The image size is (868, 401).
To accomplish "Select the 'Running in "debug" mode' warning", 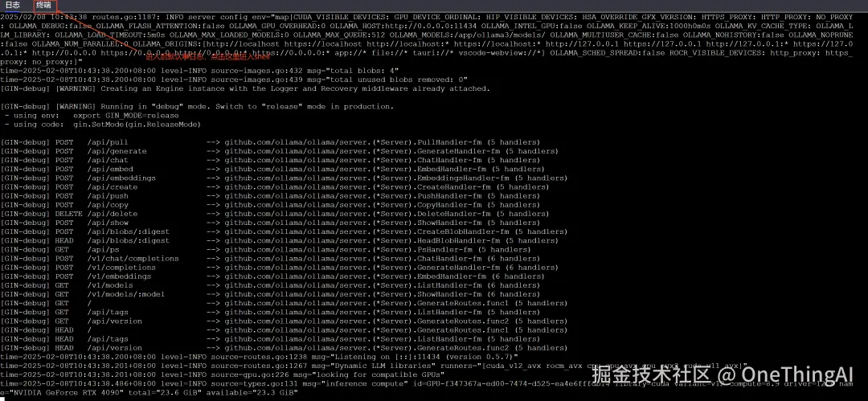I will 197,106.
